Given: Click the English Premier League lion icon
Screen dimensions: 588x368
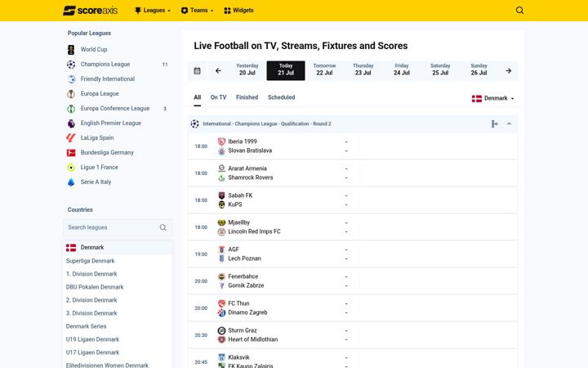Looking at the screenshot, I should pyautogui.click(x=71, y=123).
